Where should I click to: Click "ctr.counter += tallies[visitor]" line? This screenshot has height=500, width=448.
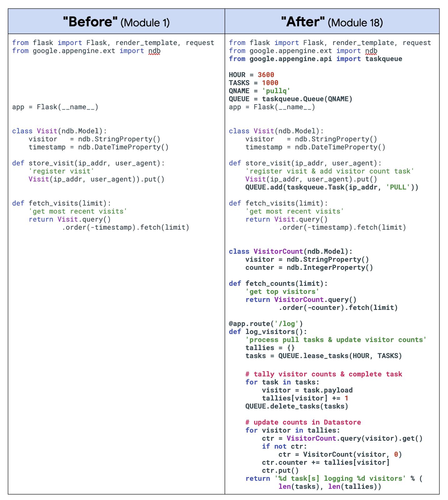tap(326, 462)
